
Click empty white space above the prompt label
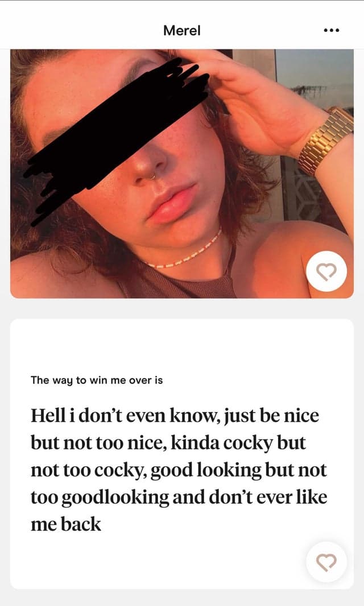coord(181,346)
